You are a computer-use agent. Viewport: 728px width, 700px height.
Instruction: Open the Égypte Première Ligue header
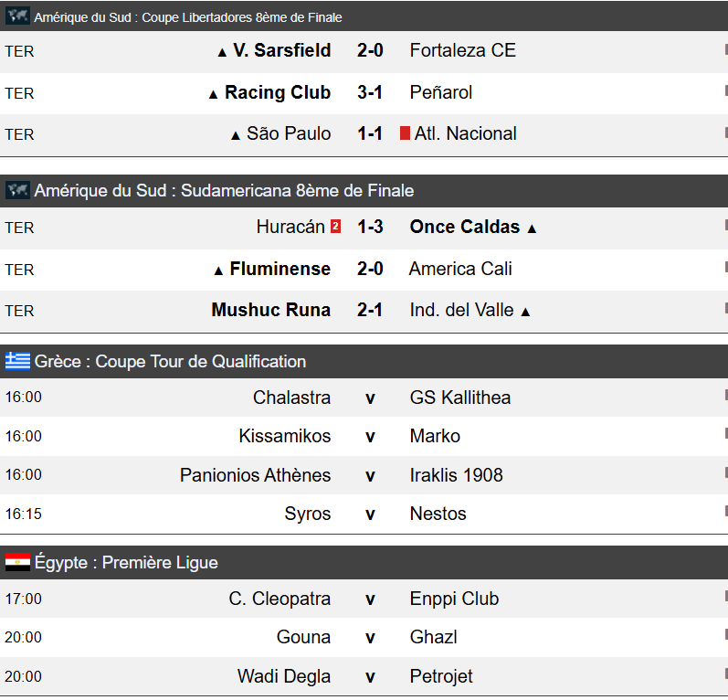point(126,562)
